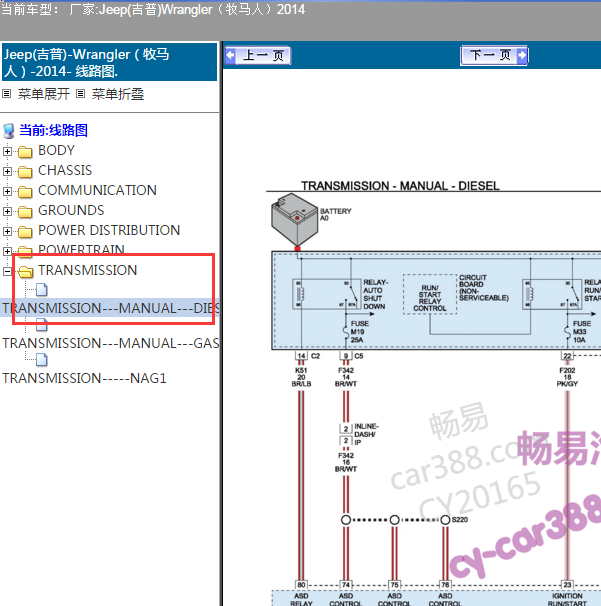Click the INLINE-DASH/IP connector label
This screenshot has height=606, width=601.
coord(366,434)
